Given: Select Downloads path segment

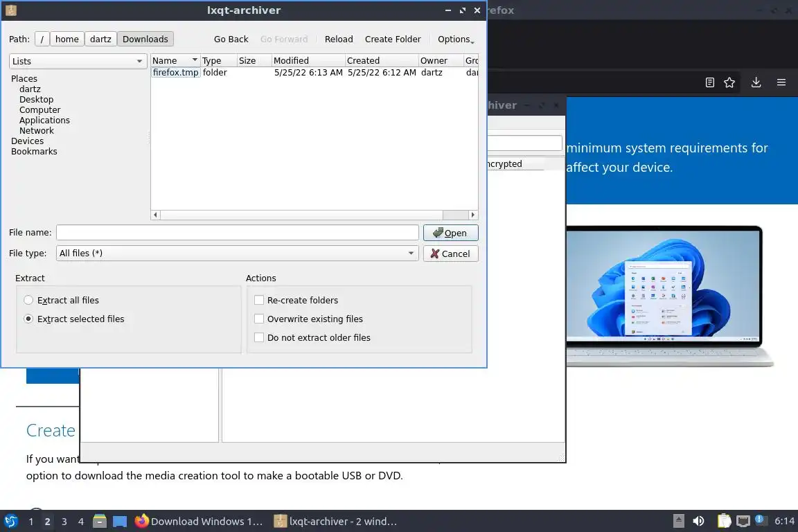Looking at the screenshot, I should point(145,39).
